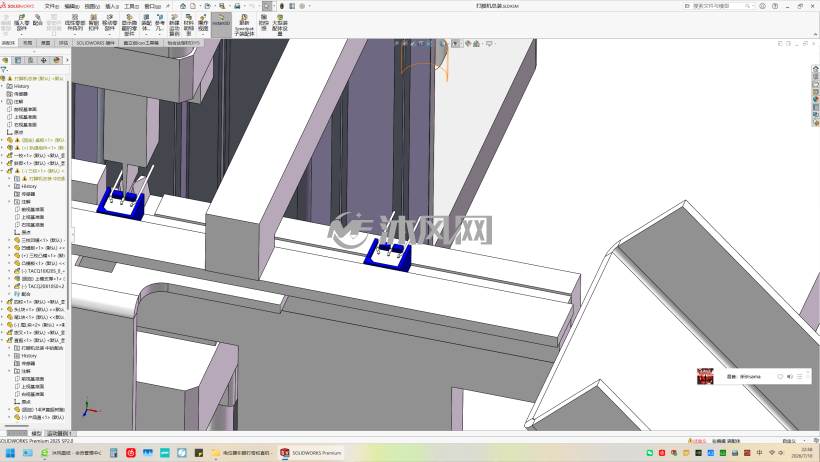The width and height of the screenshot is (820, 462).
Task: Expand the TACQ20X10S0 tree node
Action: pos(9,286)
